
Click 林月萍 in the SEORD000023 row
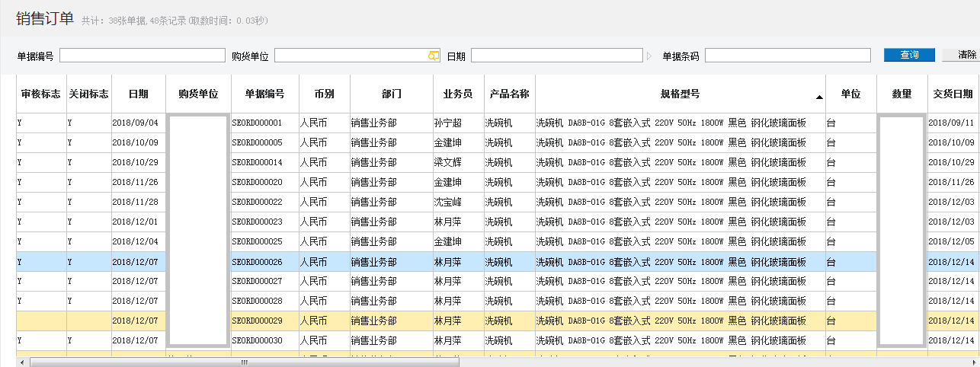pyautogui.click(x=458, y=222)
